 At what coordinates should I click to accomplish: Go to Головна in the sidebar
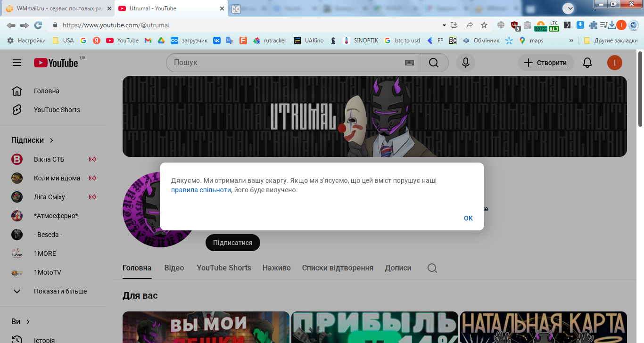(53, 91)
